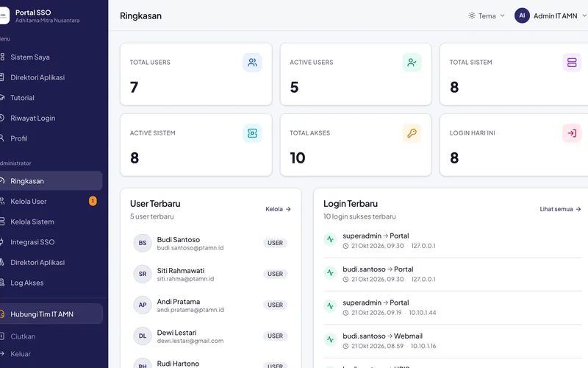
Task: Expand the Admin IT AMN account menu
Action: click(550, 15)
